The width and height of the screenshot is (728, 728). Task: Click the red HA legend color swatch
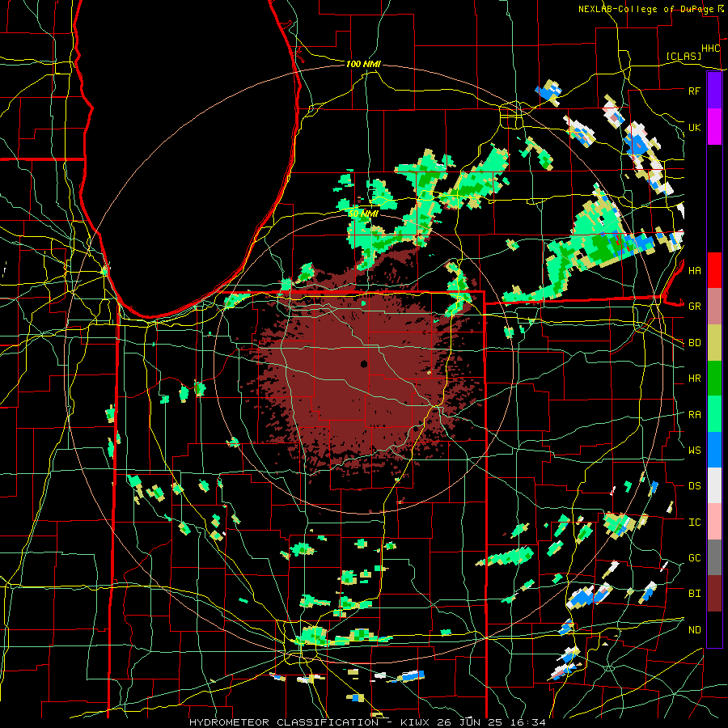click(x=714, y=270)
